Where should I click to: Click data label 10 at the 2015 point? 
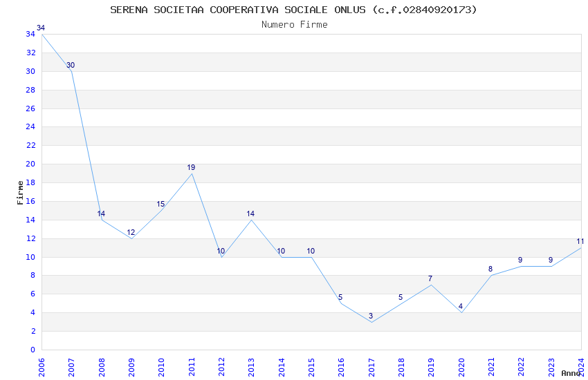[x=311, y=251]
